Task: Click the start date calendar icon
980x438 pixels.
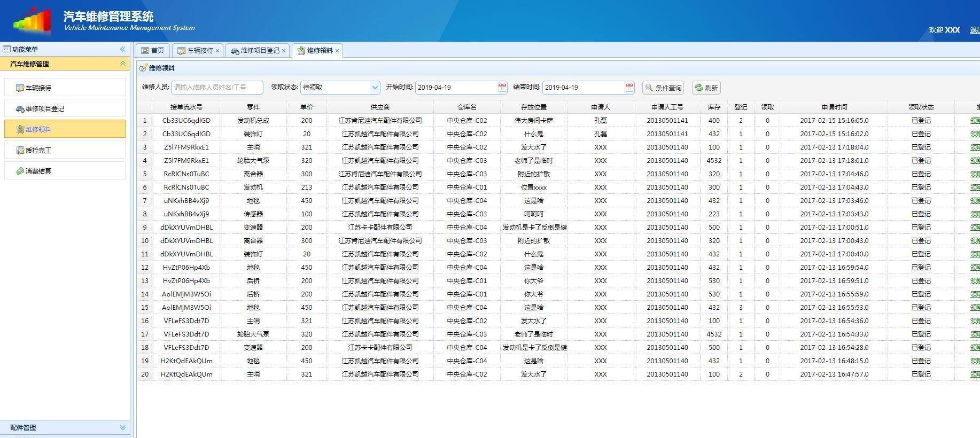Action: click(x=502, y=88)
